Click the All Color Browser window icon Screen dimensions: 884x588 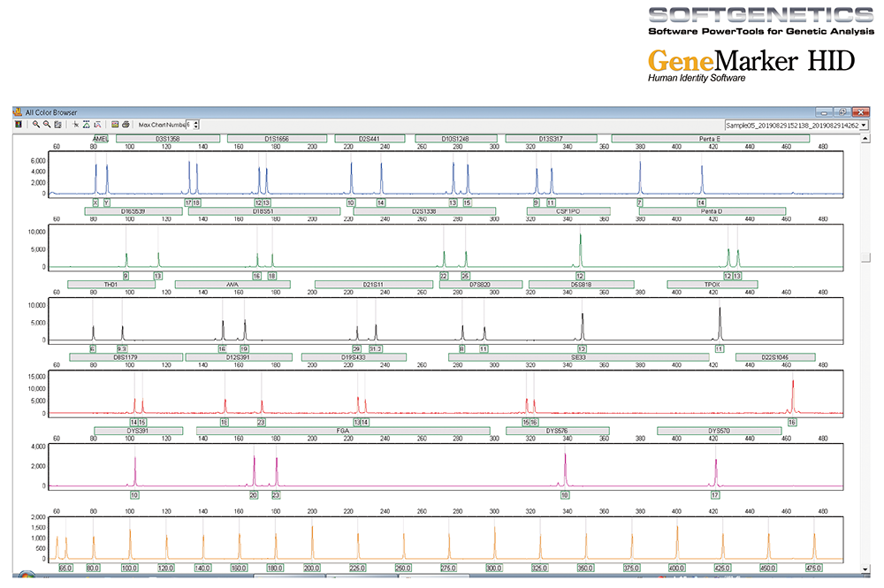point(17,112)
